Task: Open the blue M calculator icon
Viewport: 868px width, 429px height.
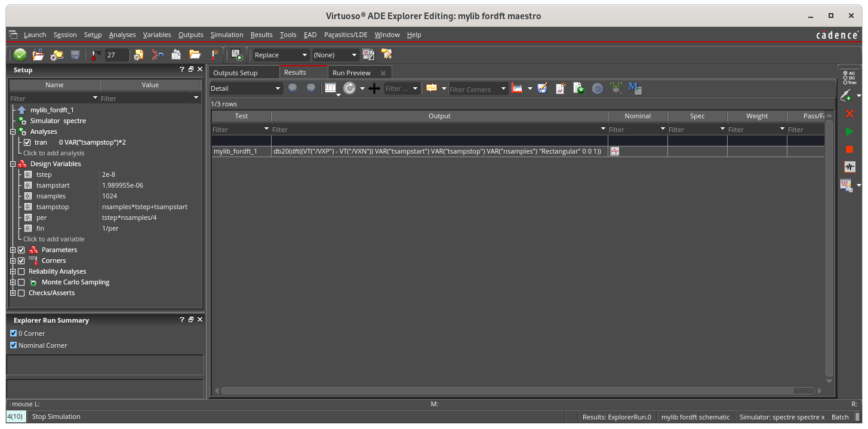Action: point(634,88)
